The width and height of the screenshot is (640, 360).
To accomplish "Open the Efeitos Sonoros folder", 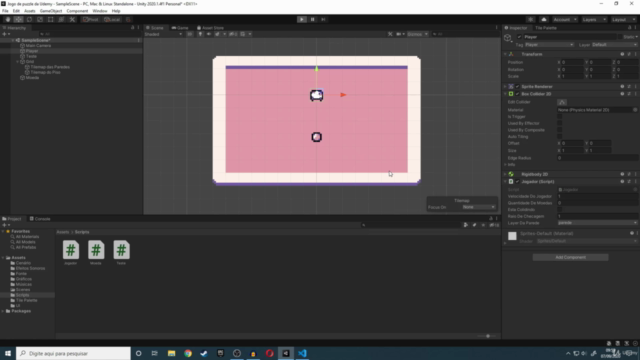I will pos(31,269).
